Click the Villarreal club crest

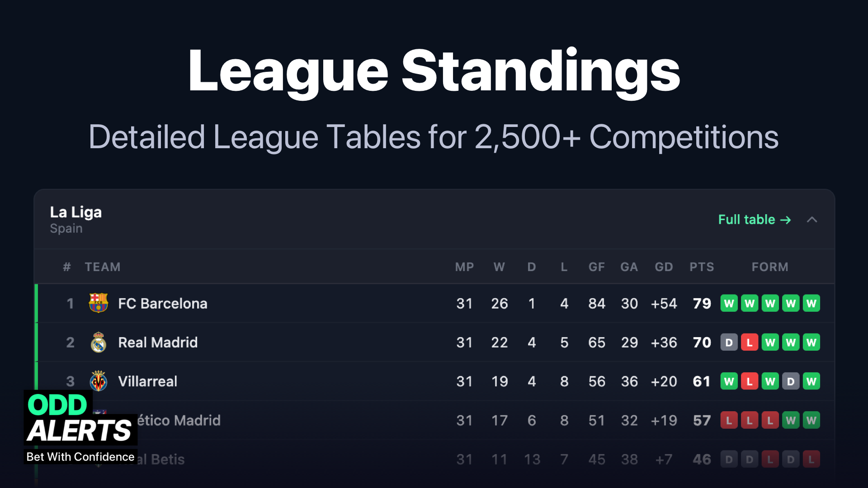click(98, 381)
